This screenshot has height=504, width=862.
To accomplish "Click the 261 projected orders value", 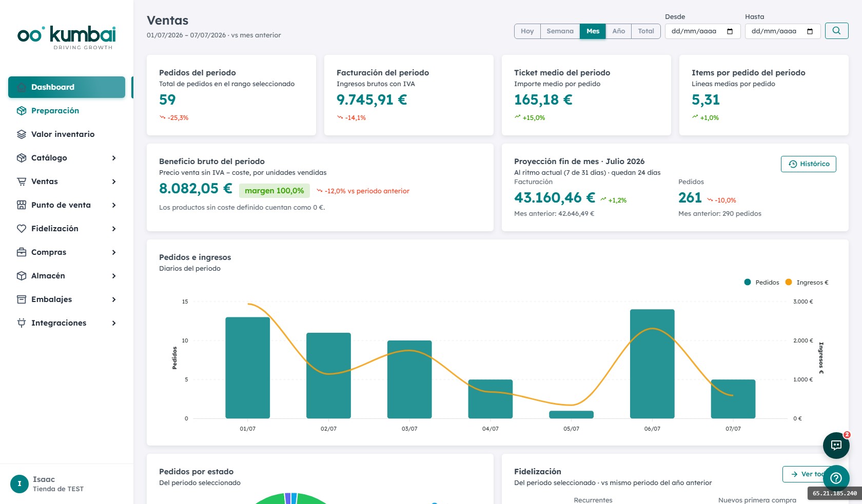I will click(690, 197).
